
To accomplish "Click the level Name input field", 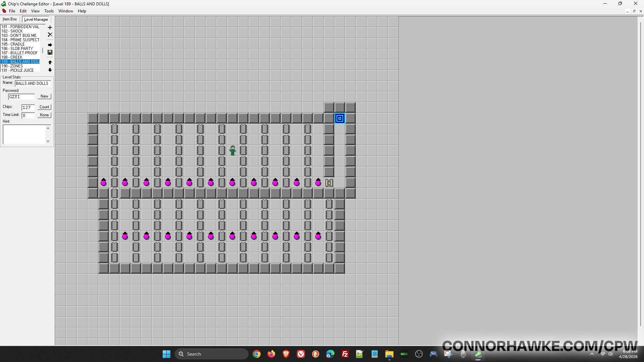I will pos(33,83).
